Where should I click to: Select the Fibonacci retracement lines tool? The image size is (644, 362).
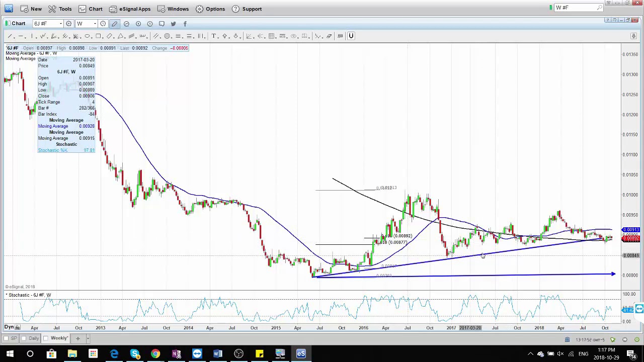click(178, 36)
